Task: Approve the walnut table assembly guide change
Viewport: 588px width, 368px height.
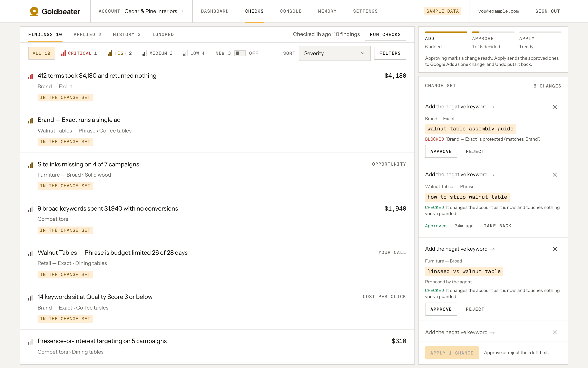Action: [x=441, y=151]
